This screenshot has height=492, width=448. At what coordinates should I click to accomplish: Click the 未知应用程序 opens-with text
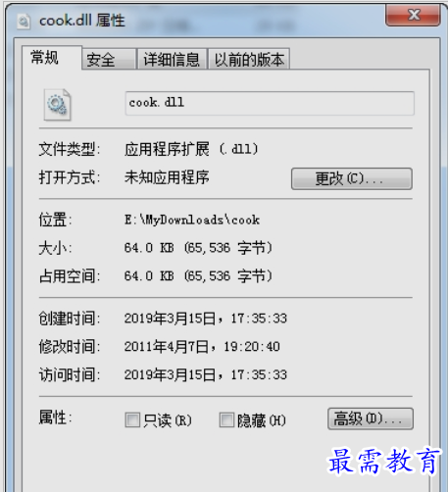(x=167, y=177)
